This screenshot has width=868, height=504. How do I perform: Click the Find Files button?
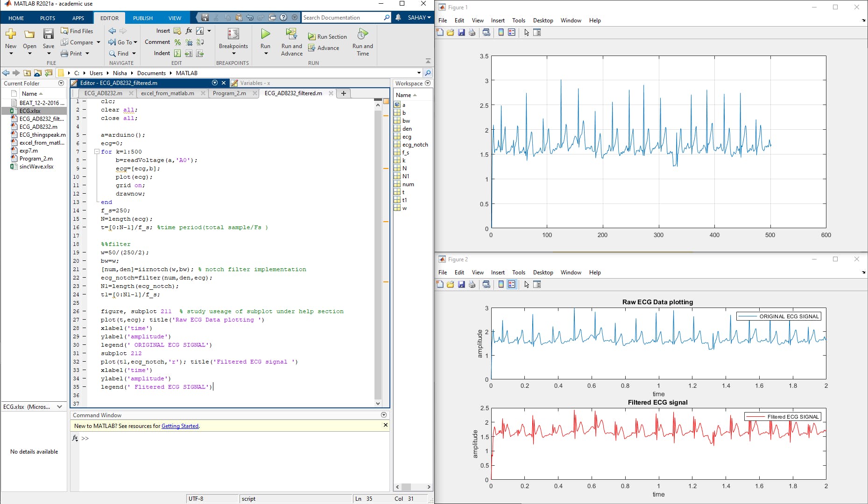(x=77, y=31)
